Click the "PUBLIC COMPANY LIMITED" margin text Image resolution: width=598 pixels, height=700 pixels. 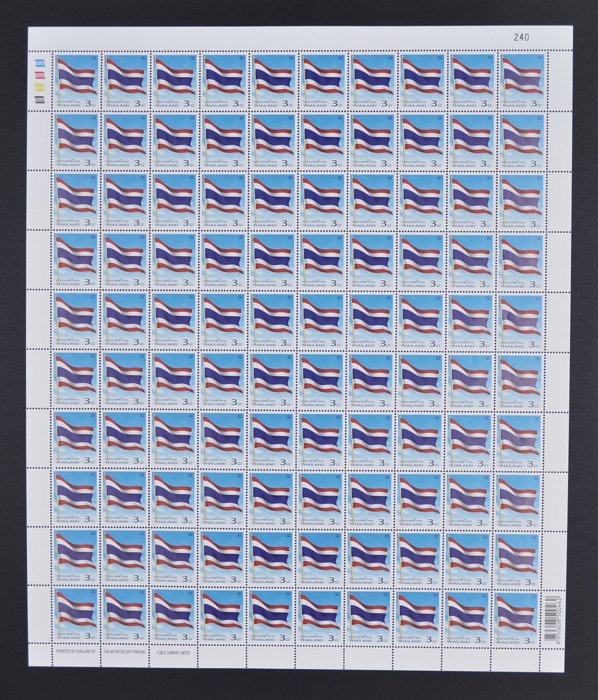[x=173, y=653]
